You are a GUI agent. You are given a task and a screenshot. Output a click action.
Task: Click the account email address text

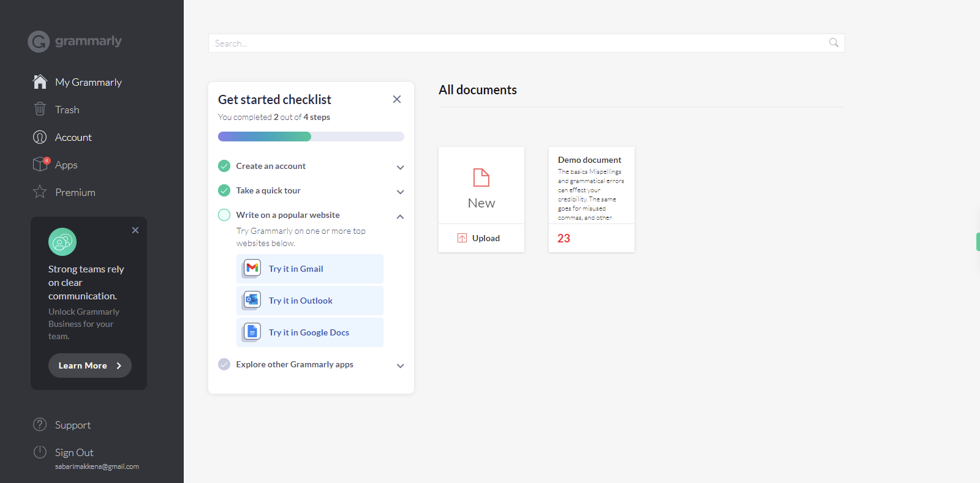click(x=97, y=466)
